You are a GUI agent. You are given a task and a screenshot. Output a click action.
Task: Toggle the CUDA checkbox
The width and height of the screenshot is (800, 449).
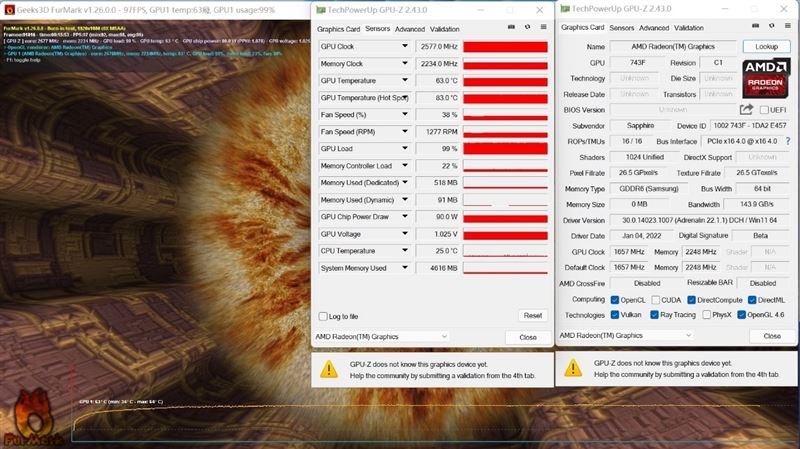[x=656, y=300]
